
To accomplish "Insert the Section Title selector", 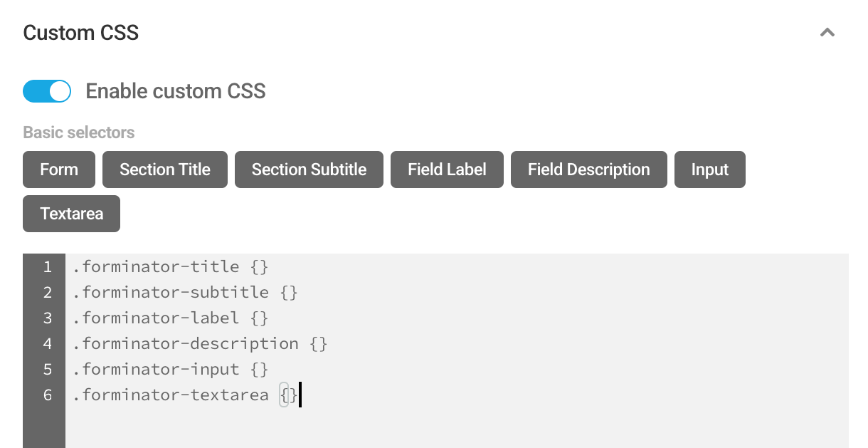I will [x=164, y=170].
